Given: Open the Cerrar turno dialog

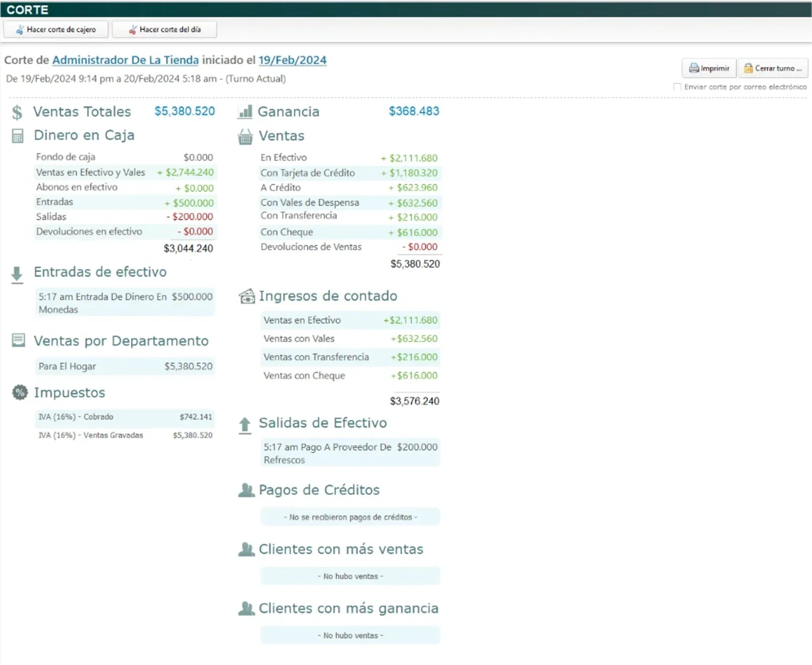Looking at the screenshot, I should pos(773,68).
